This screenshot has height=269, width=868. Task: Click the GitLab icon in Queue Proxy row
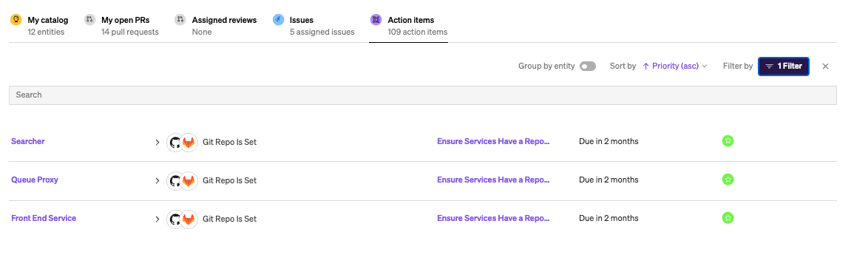coord(189,180)
